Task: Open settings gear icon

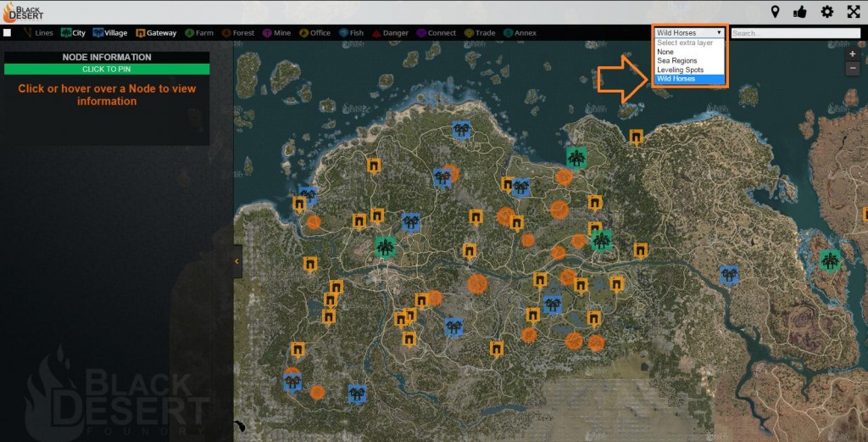Action: (x=827, y=12)
